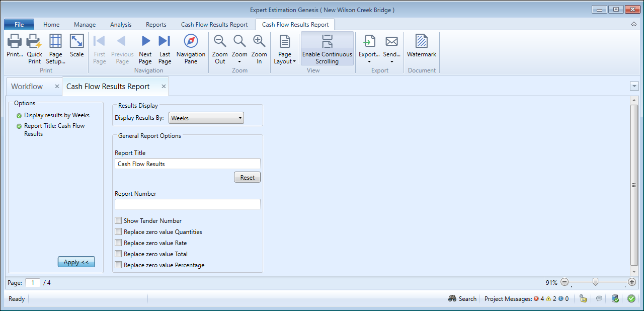Click the Quick Print icon
The image size is (644, 311).
tap(34, 42)
